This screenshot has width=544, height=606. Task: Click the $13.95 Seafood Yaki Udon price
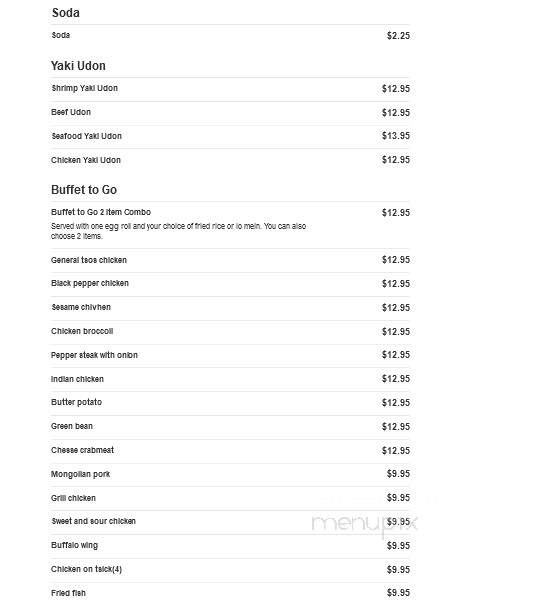(396, 136)
